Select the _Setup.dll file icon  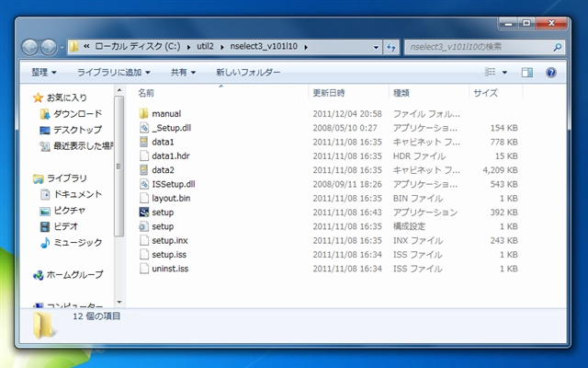click(144, 128)
